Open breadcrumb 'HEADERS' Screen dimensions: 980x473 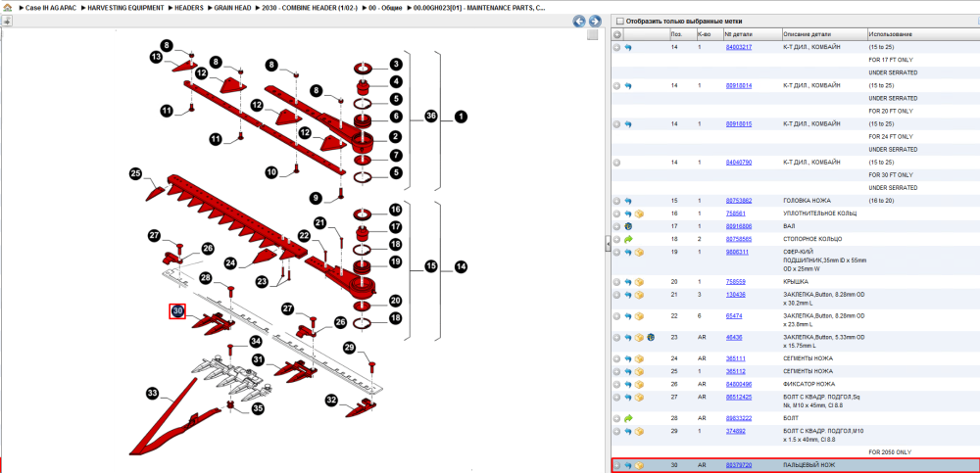coord(189,10)
